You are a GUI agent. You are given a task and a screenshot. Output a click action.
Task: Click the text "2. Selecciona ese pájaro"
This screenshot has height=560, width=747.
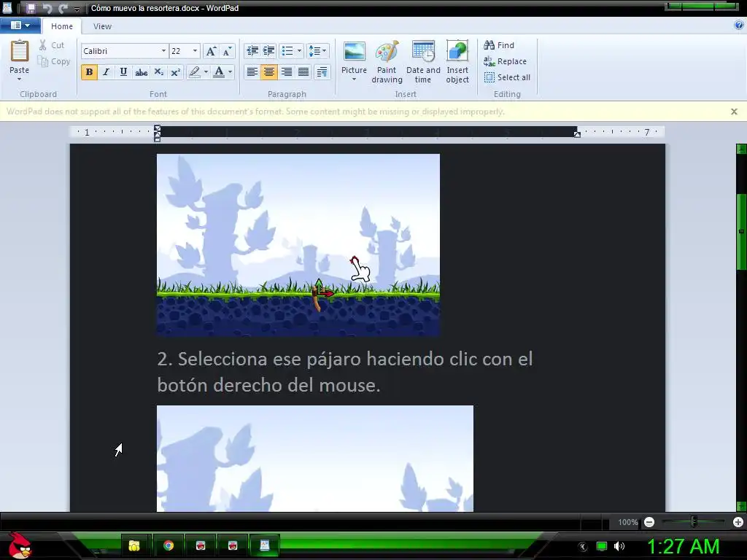click(x=260, y=359)
